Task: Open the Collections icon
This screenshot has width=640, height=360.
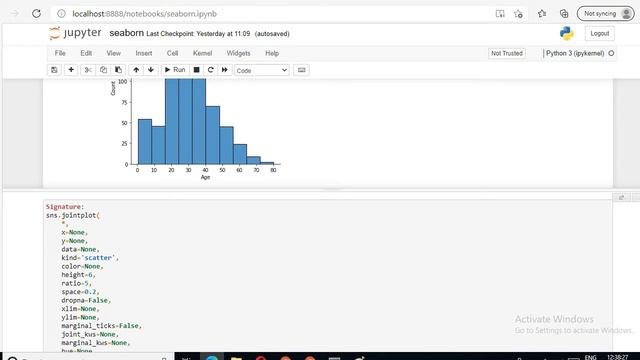Action: (x=564, y=14)
